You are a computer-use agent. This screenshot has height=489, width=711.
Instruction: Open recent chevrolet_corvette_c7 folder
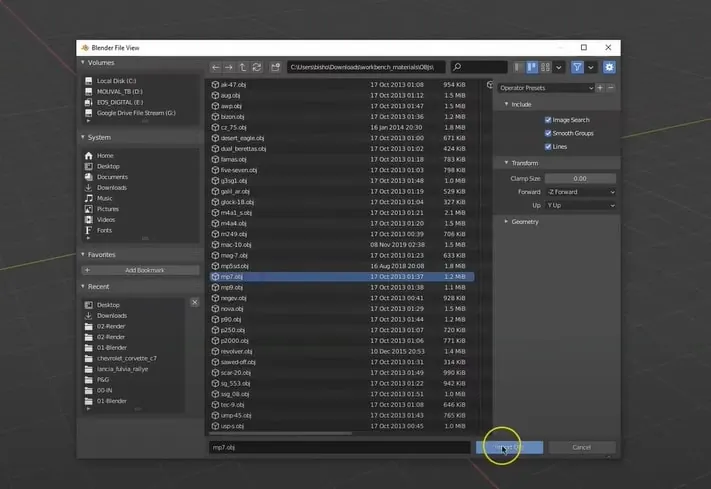click(133, 358)
